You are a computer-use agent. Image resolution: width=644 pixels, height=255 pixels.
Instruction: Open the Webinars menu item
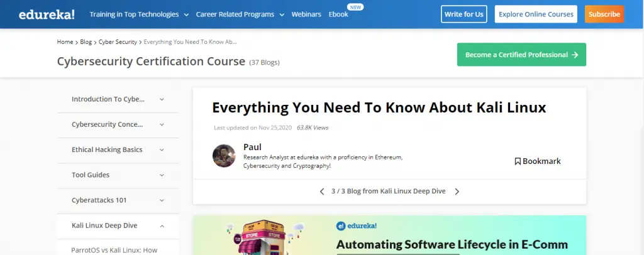[306, 14]
